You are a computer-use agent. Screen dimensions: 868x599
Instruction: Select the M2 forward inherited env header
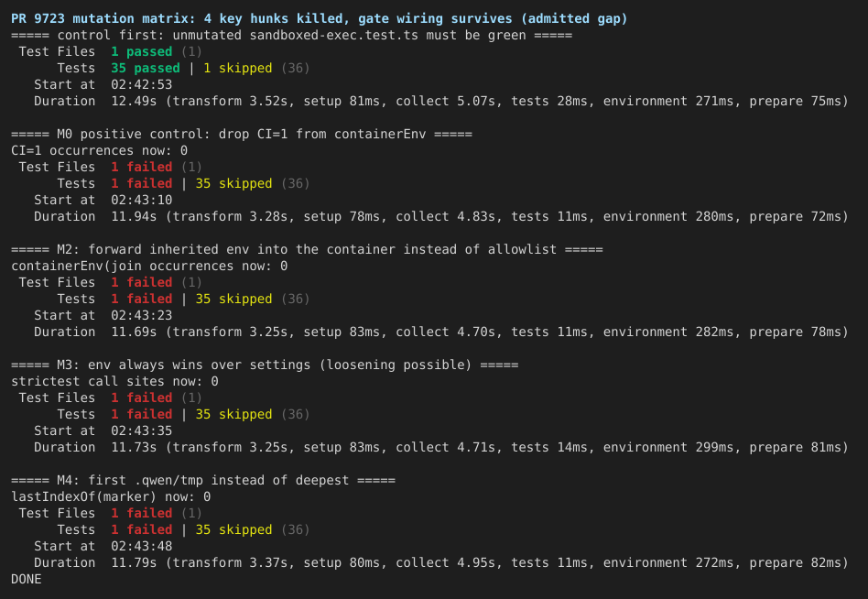(x=308, y=250)
